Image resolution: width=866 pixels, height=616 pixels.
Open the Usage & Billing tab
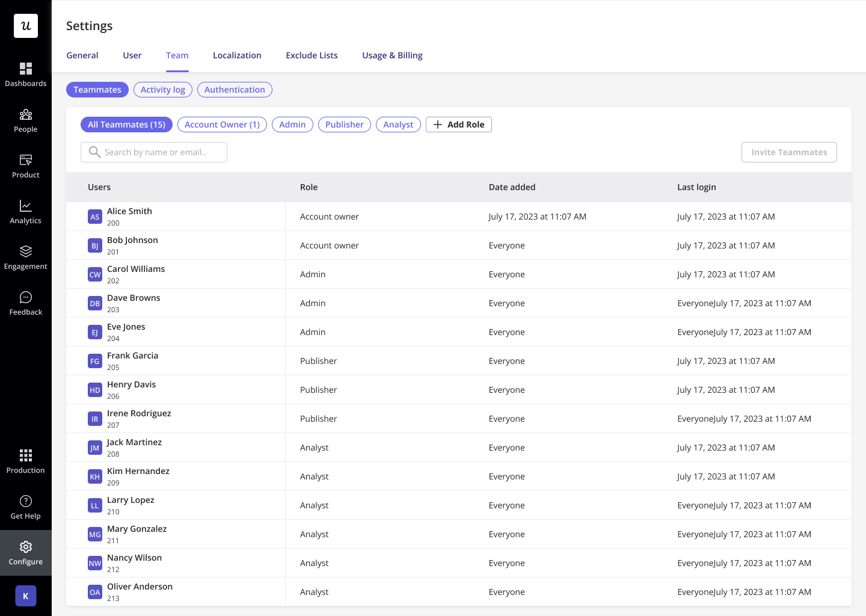point(392,55)
